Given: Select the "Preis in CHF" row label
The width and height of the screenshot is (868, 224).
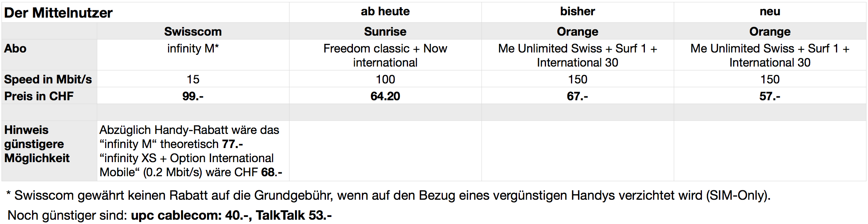Looking at the screenshot, I should tap(39, 96).
